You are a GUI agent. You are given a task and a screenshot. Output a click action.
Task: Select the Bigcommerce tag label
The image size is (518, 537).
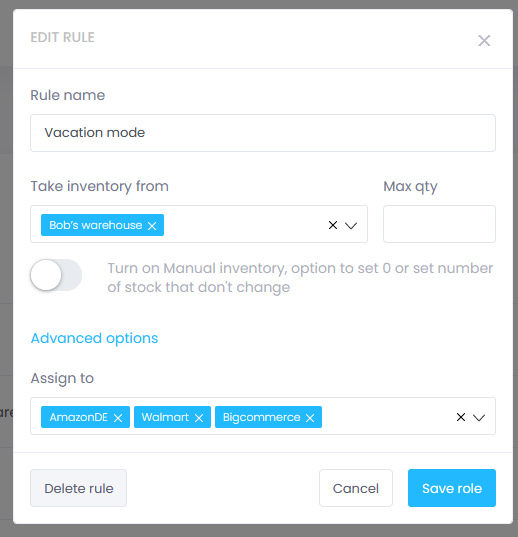(x=262, y=417)
